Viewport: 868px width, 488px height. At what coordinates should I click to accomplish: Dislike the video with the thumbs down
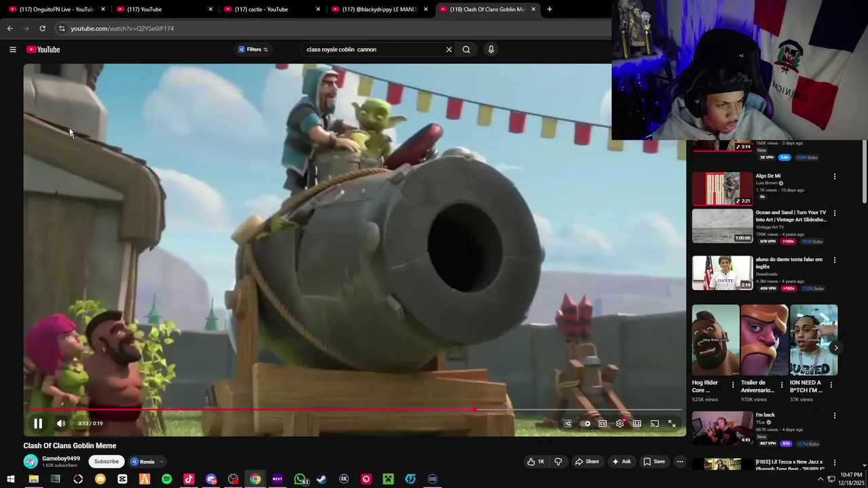tap(558, 462)
